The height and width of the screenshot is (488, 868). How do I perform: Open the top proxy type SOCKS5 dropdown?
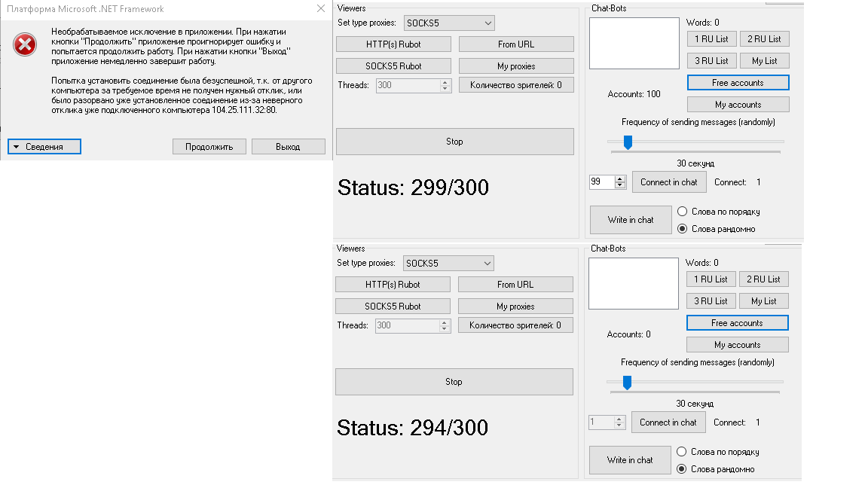coord(449,23)
